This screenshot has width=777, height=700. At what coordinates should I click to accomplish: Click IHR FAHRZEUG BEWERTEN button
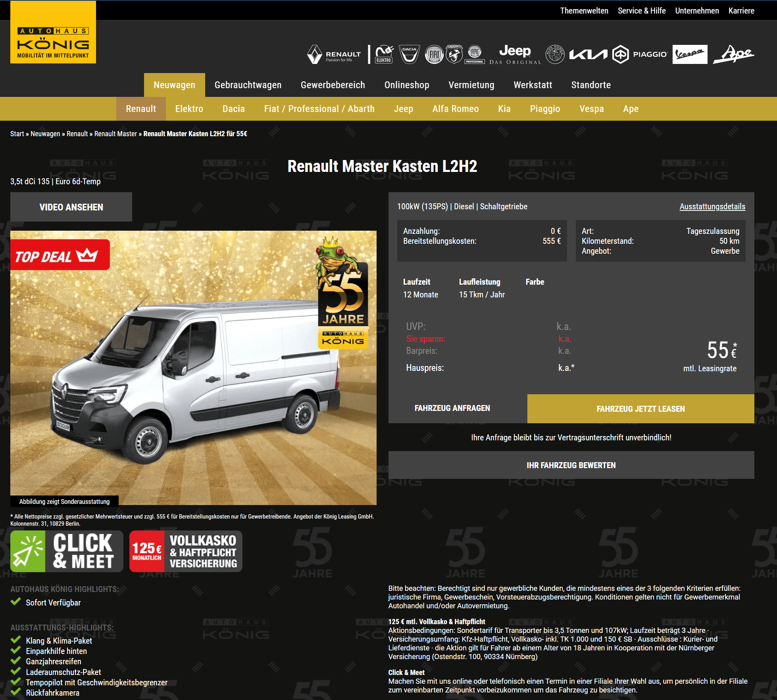point(571,465)
